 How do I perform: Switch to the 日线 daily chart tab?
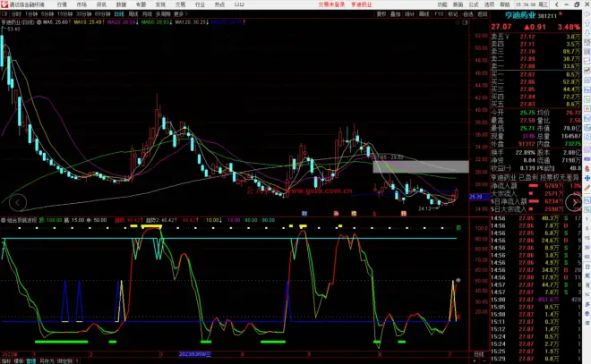coord(119,15)
